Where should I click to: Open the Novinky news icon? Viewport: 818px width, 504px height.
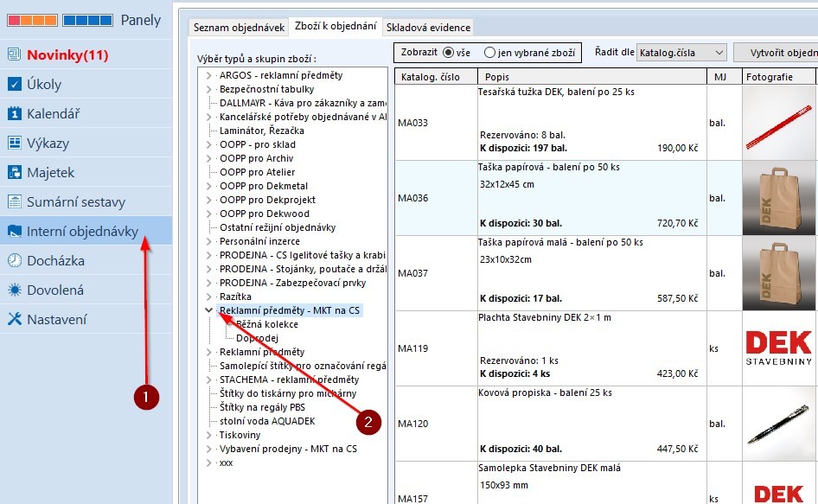click(x=14, y=54)
